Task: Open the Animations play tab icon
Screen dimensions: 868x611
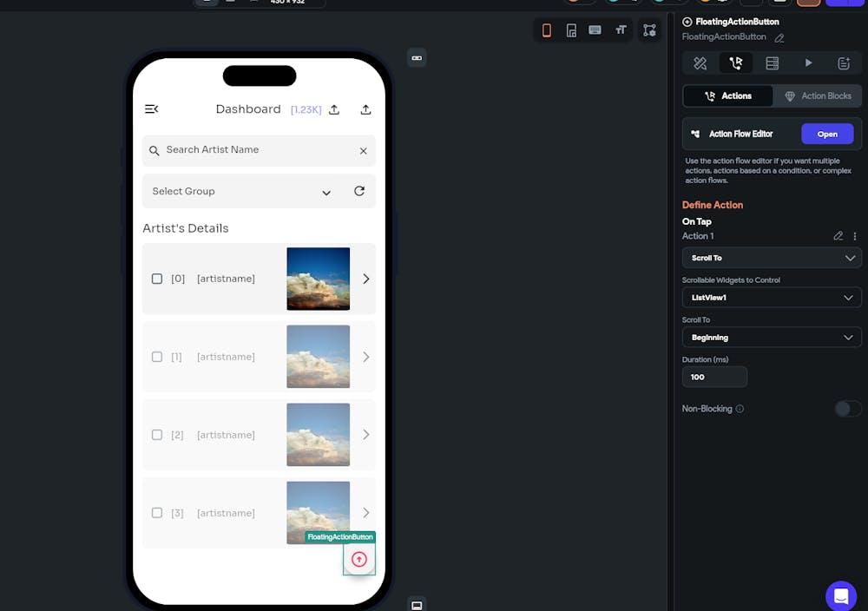Action: pos(809,63)
